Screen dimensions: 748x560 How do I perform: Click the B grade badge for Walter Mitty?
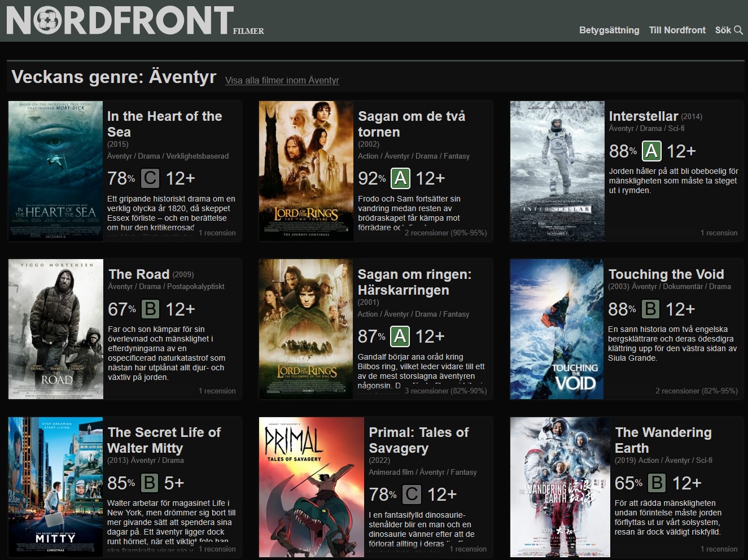[x=149, y=483]
